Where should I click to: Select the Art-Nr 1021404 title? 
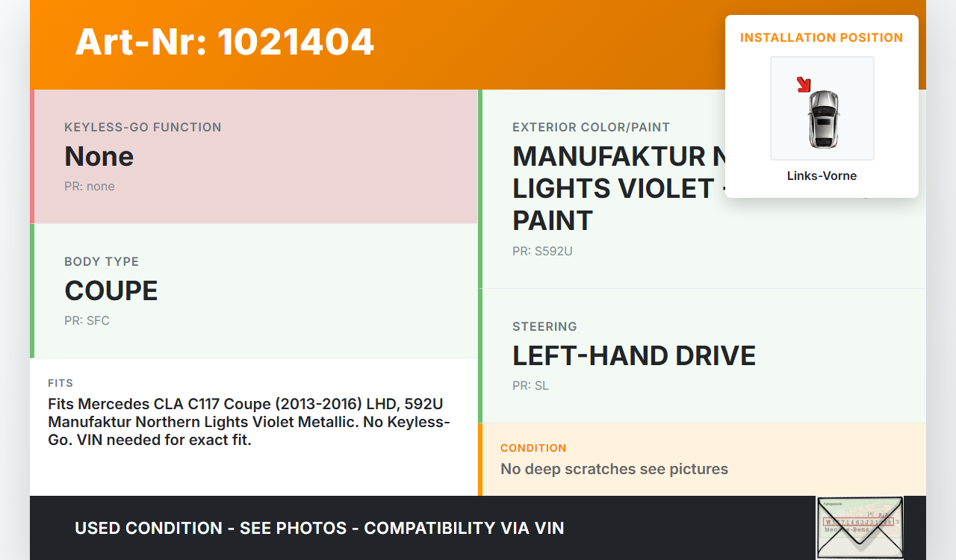point(224,42)
